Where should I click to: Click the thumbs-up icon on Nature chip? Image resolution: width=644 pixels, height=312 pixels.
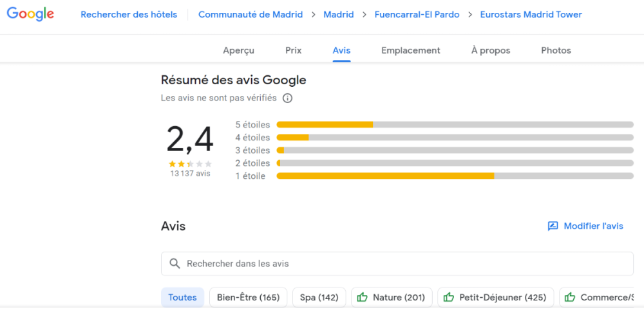pyautogui.click(x=362, y=297)
